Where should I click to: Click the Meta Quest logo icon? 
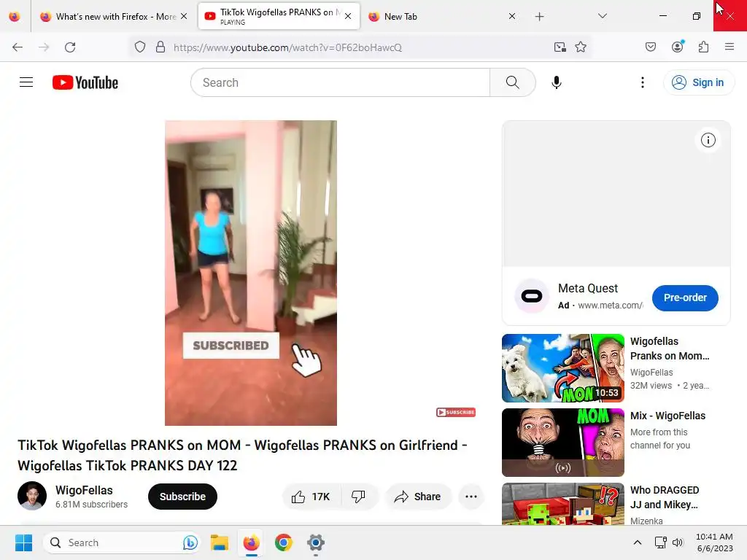[x=532, y=296]
